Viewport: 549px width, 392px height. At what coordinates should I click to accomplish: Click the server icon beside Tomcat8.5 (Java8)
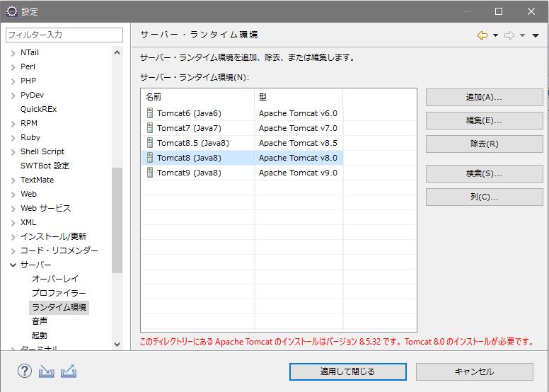[x=150, y=143]
